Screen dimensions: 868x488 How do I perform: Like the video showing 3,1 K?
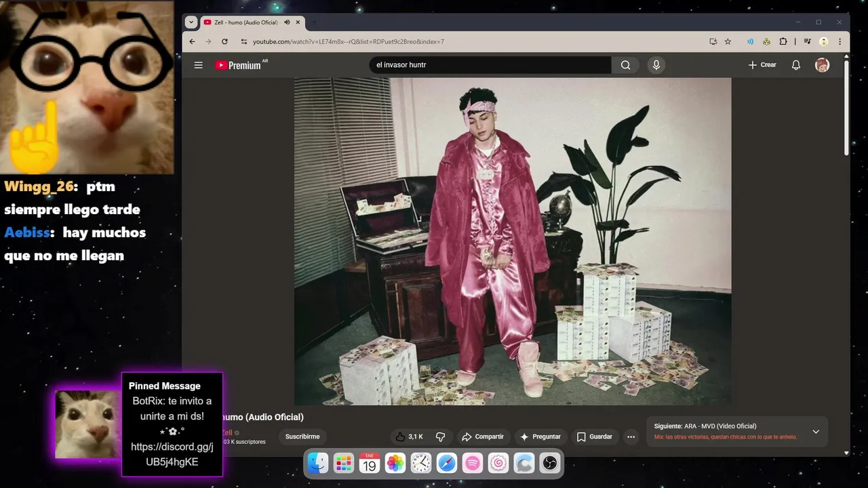410,437
